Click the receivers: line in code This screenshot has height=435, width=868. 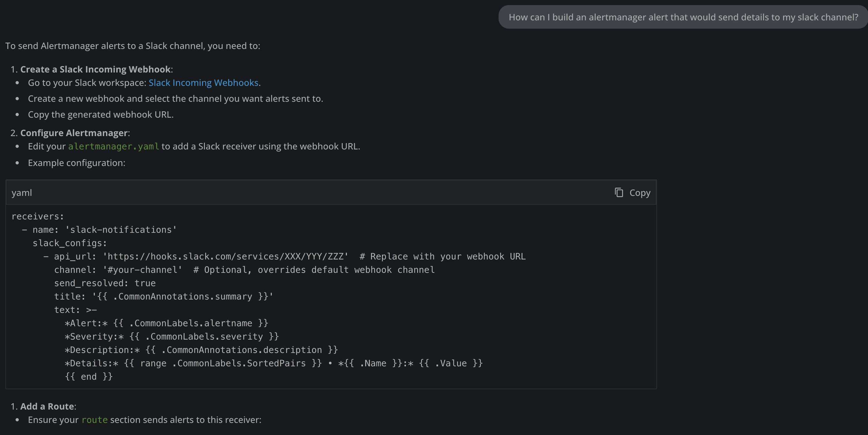[38, 217]
